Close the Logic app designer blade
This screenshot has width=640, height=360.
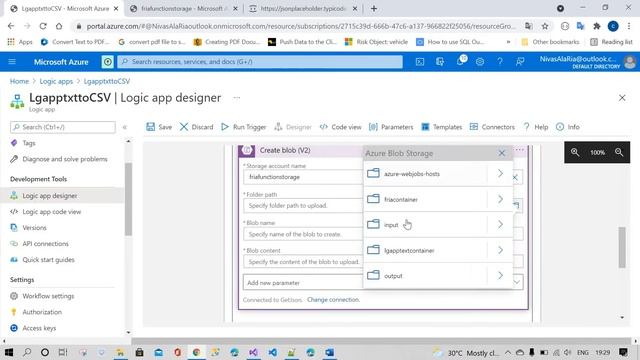622,98
